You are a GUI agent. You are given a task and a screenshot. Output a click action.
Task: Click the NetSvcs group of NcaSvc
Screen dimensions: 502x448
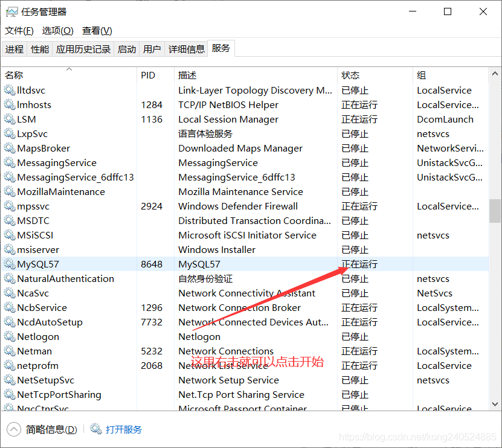click(x=434, y=293)
